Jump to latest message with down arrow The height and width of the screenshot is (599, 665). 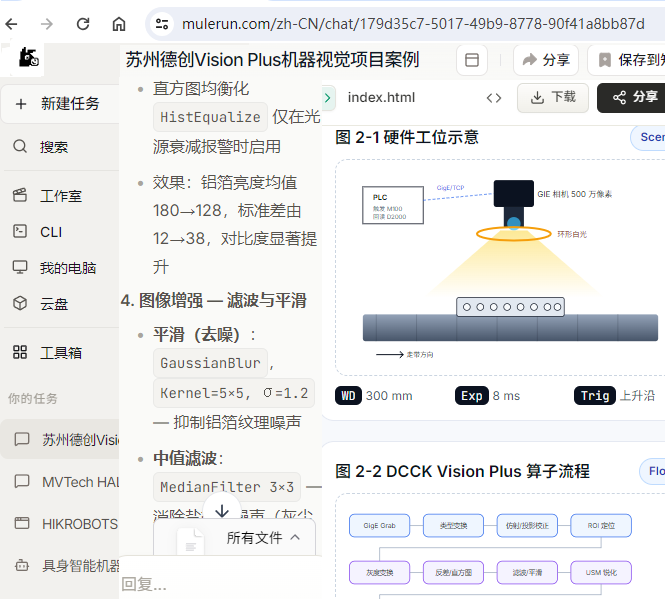click(x=222, y=510)
